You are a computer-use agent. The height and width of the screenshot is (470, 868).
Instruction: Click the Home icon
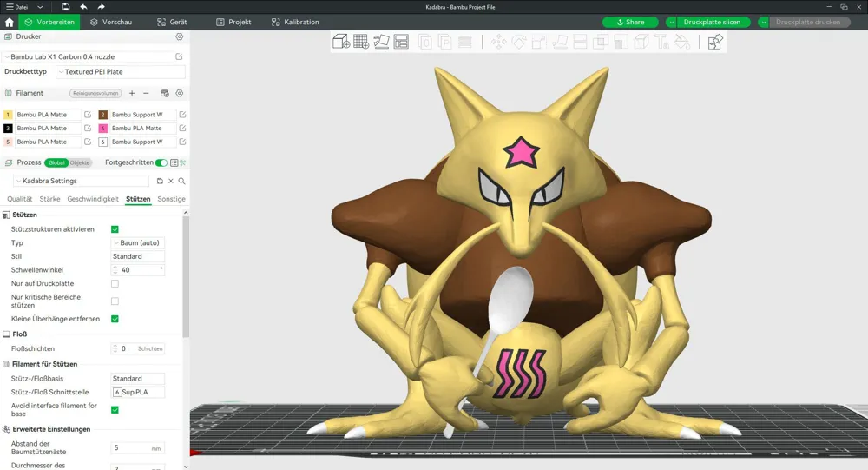[x=9, y=23]
